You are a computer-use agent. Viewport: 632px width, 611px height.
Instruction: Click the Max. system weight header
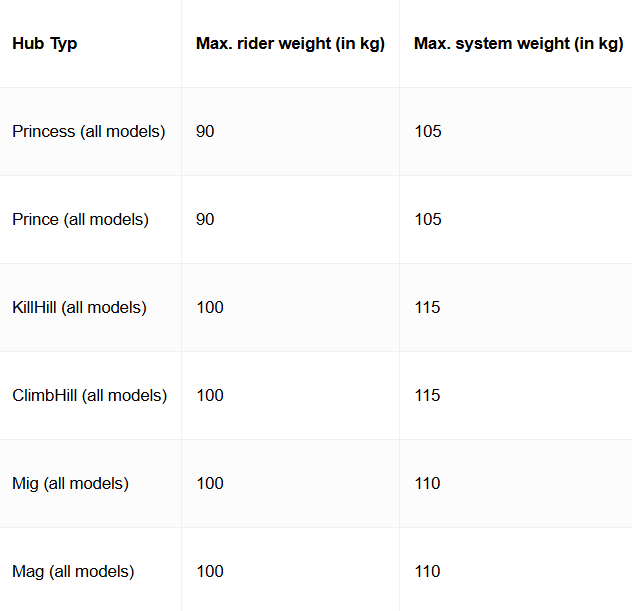coord(518,44)
